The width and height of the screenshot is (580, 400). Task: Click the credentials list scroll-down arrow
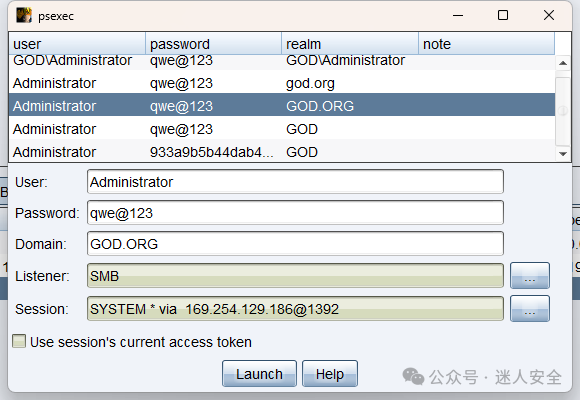[x=563, y=154]
